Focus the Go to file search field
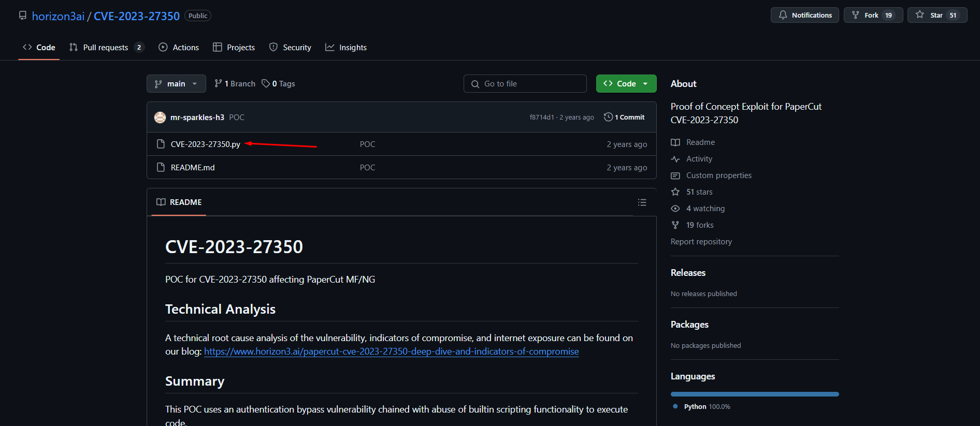The height and width of the screenshot is (426, 980). (525, 83)
